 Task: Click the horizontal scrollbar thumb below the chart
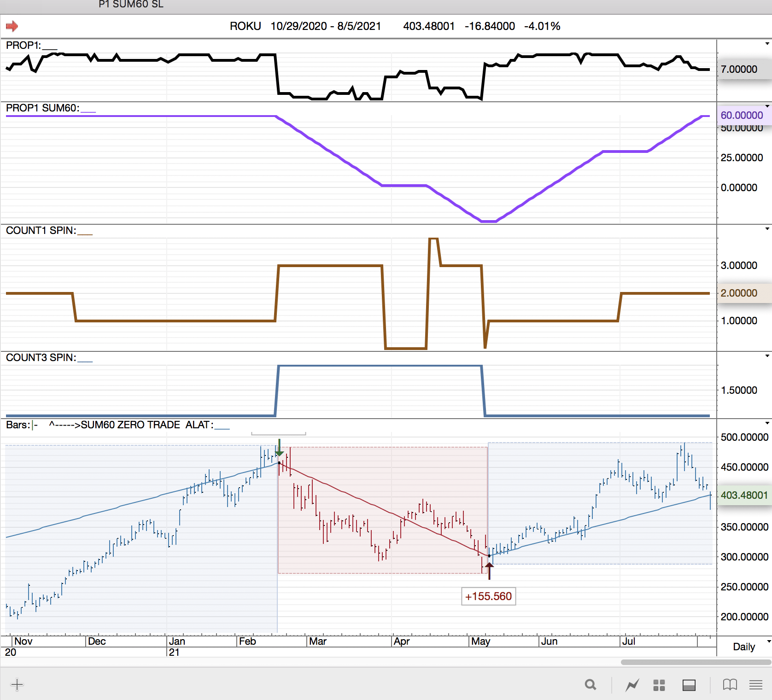click(x=696, y=662)
